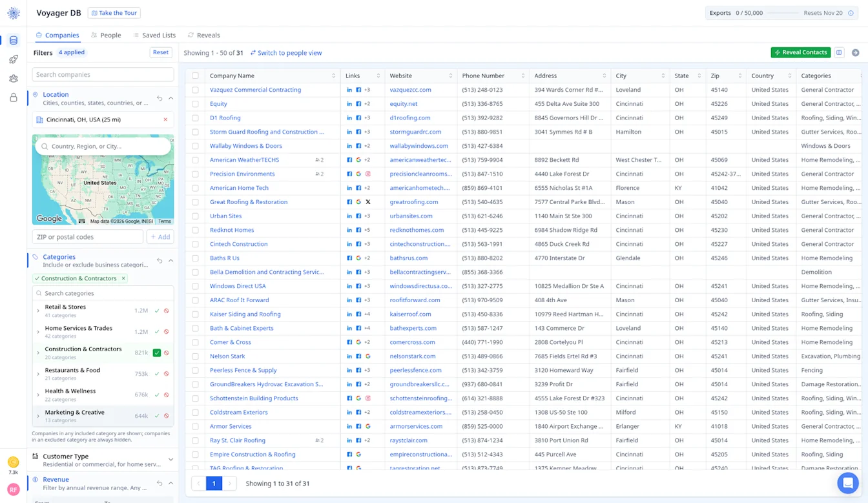The width and height of the screenshot is (868, 503).
Task: Expand the Marketing & Creative subcategories
Action: [x=38, y=416]
